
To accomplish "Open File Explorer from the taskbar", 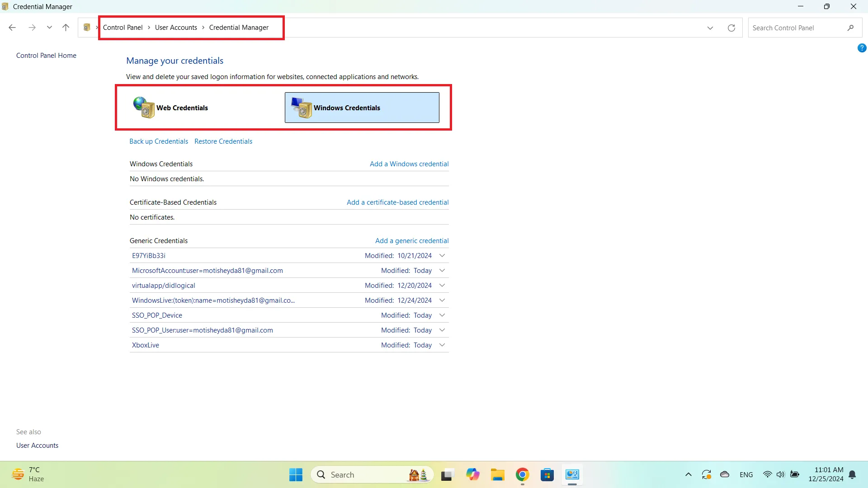I will pyautogui.click(x=497, y=475).
